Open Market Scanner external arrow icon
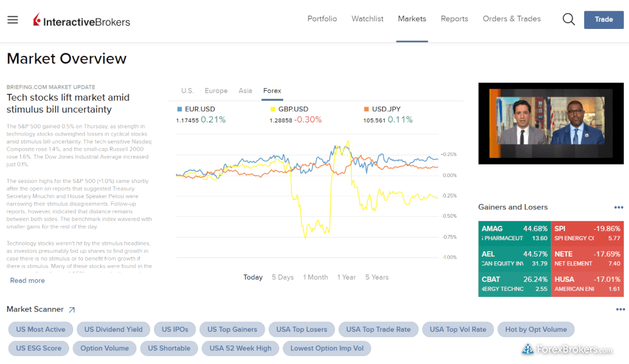The image size is (629, 364). 72,309
